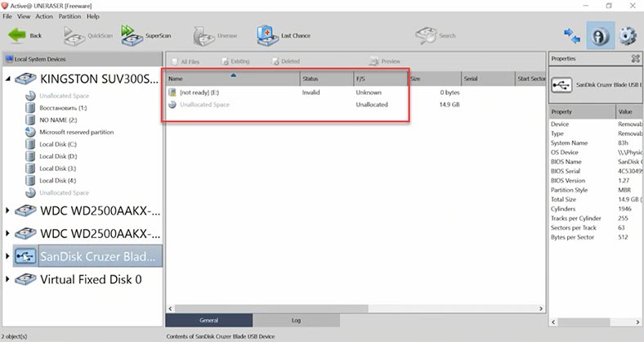The height and width of the screenshot is (342, 644).
Task: Click the Search toolbar button
Action: click(435, 36)
